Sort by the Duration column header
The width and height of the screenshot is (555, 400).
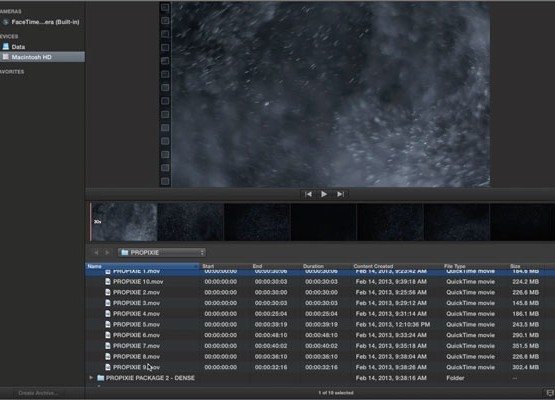[313, 266]
